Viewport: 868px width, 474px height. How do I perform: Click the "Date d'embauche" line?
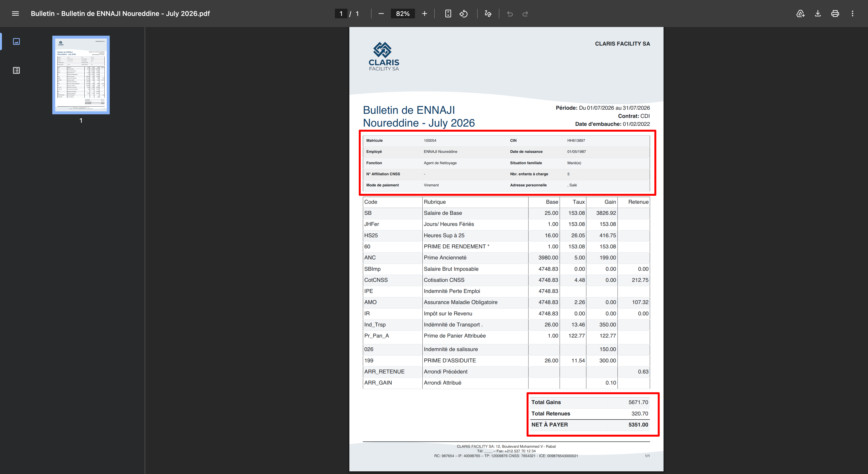coord(612,124)
